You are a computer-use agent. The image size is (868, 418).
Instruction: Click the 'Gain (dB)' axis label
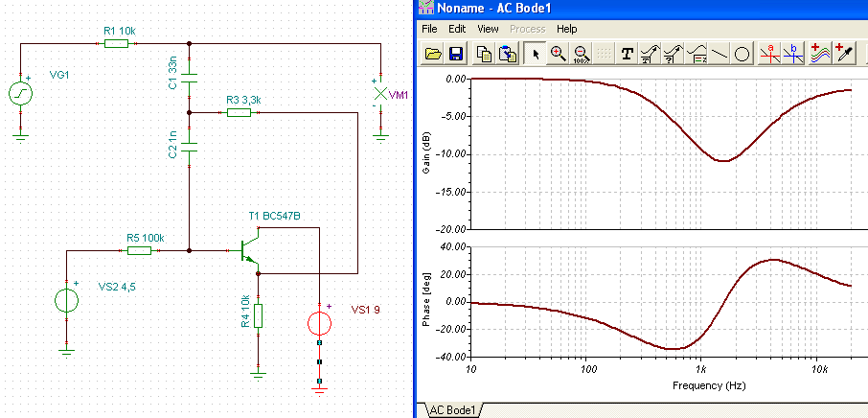click(425, 153)
